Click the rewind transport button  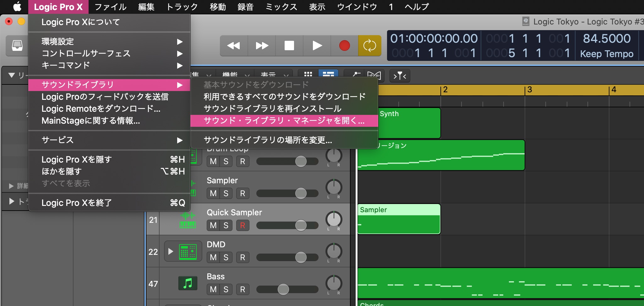tap(234, 46)
